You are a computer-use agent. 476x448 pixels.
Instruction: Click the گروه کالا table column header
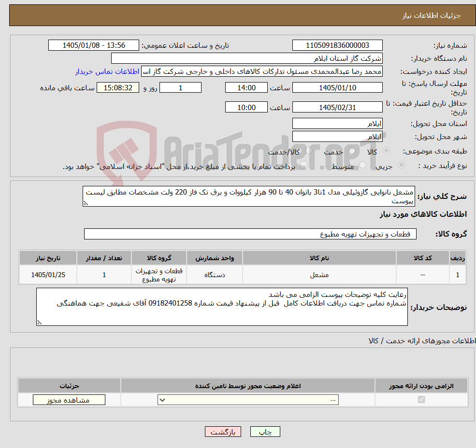(x=159, y=258)
